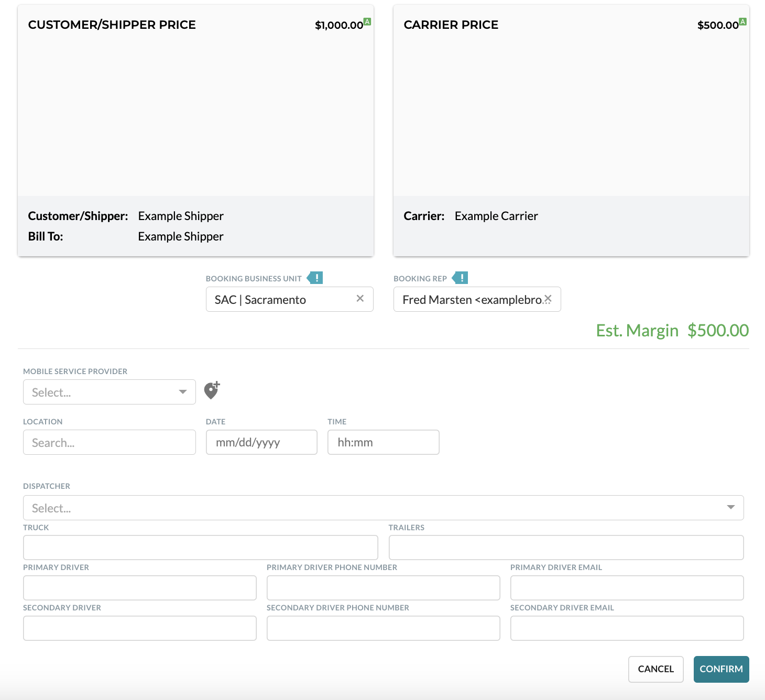The image size is (765, 700).
Task: Open the Mobile Service Provider dropdown
Action: pyautogui.click(x=110, y=392)
